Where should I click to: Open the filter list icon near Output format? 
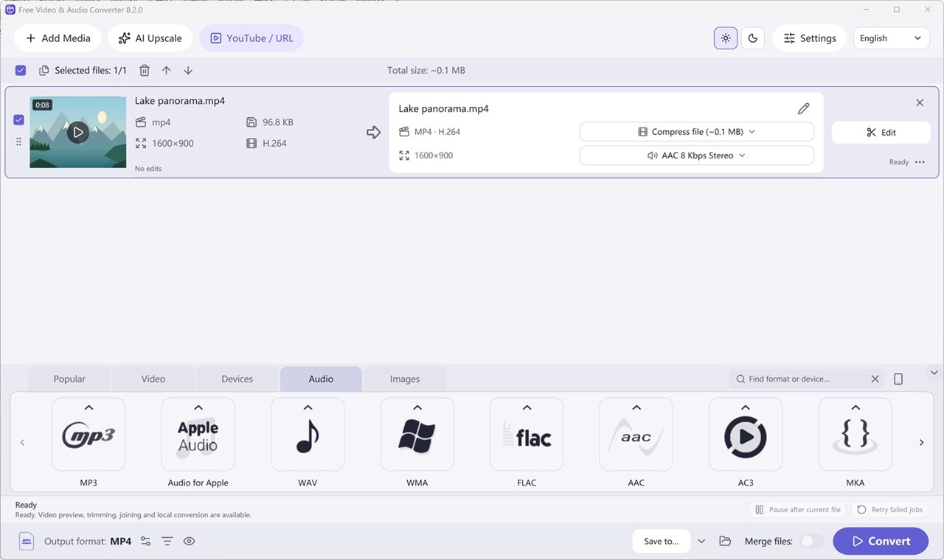coord(167,541)
